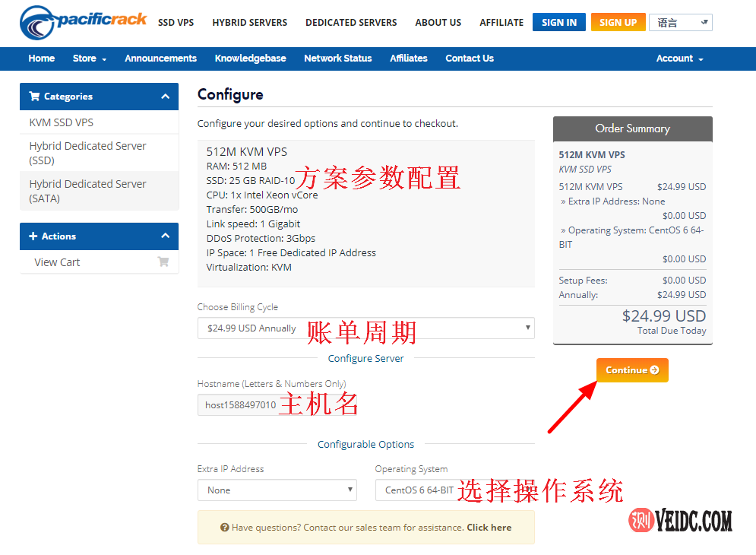Image resolution: width=756 pixels, height=555 pixels.
Task: Click the 'Click here' sales link
Action: click(489, 528)
